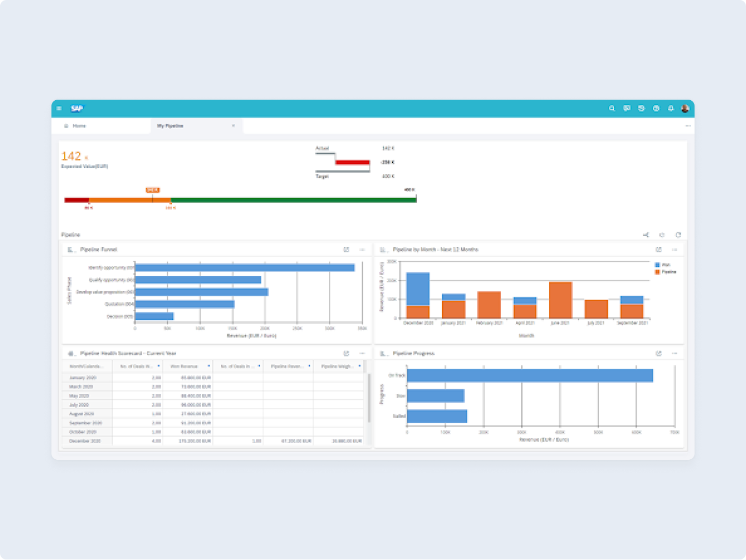Click the Develop value proposition bar
Viewport: 746px width, 560px height.
(202, 292)
